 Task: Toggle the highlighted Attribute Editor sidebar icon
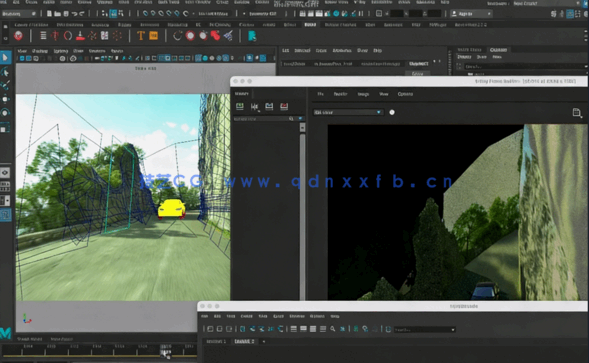570,14
